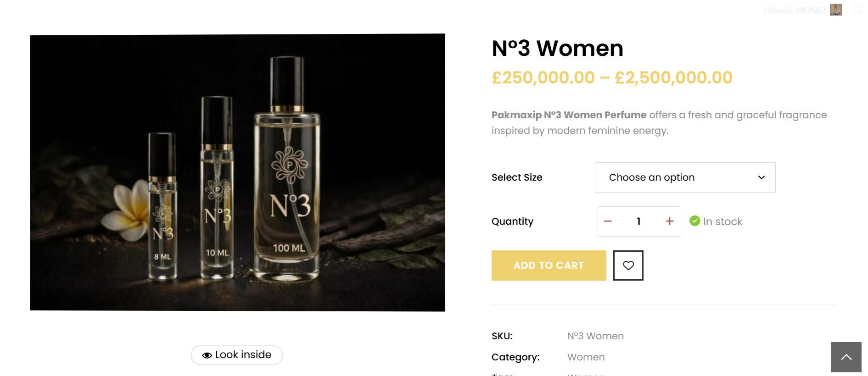The image size is (868, 376).
Task: Jump to page top using the arrow icon
Action: pos(846,357)
